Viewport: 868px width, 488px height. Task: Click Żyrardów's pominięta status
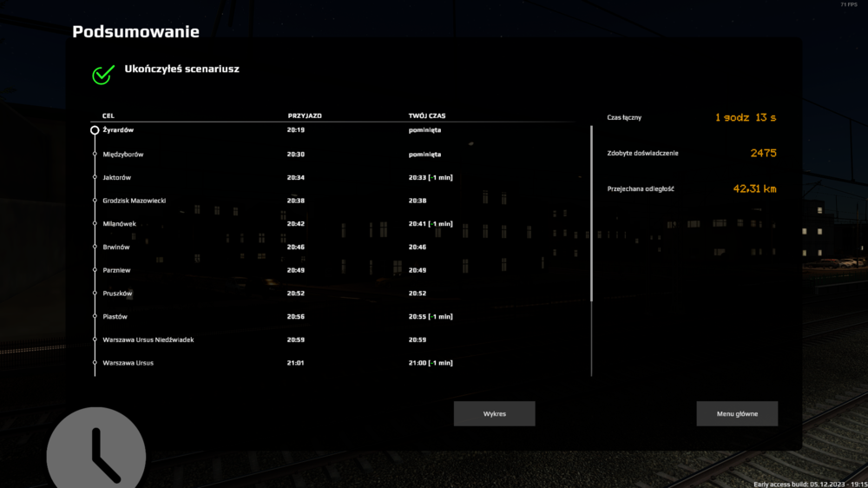tap(424, 130)
